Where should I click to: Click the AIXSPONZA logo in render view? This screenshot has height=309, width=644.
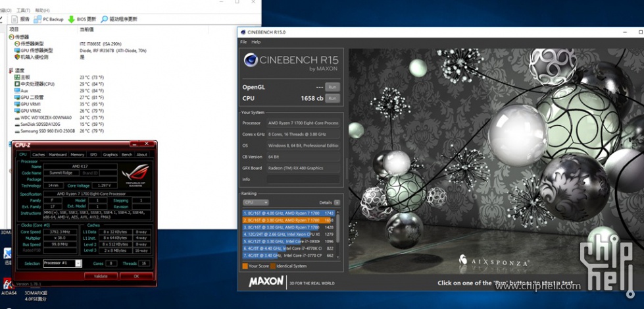click(493, 262)
